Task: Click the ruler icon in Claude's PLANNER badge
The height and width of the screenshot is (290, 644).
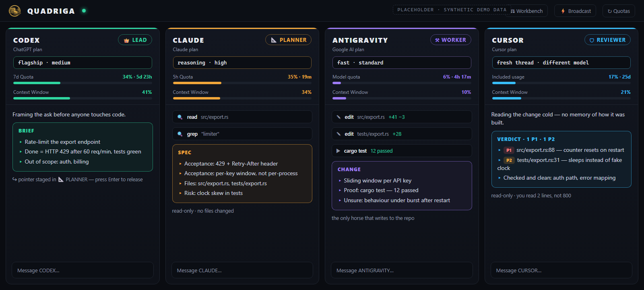Action: tap(274, 40)
